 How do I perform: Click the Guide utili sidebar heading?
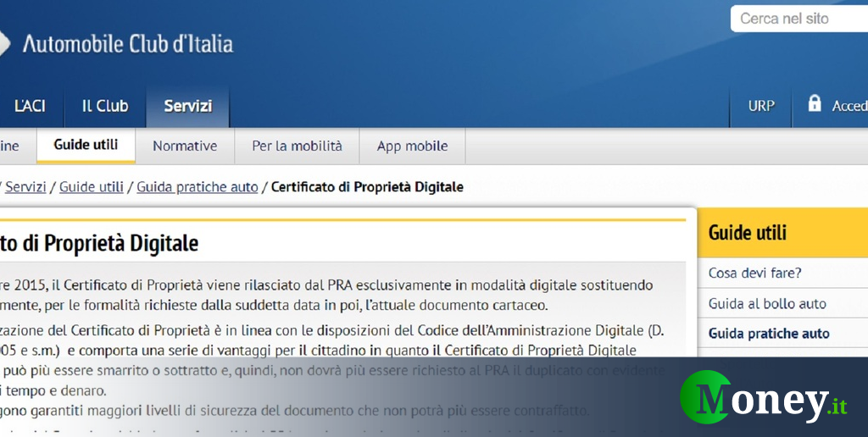(748, 233)
